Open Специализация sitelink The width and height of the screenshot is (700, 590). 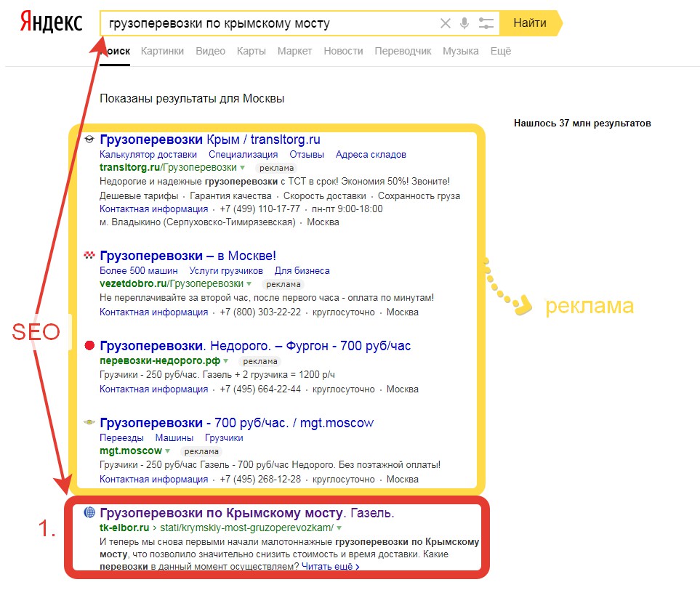(244, 155)
